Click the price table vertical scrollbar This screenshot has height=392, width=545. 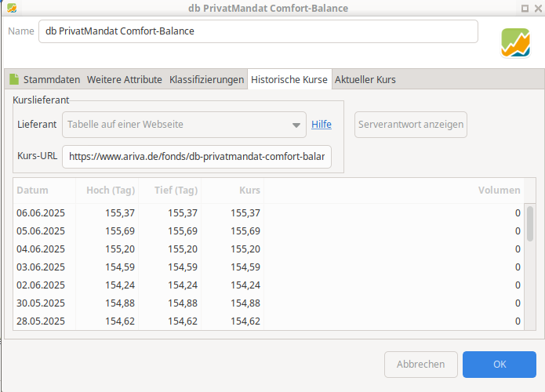(529, 267)
